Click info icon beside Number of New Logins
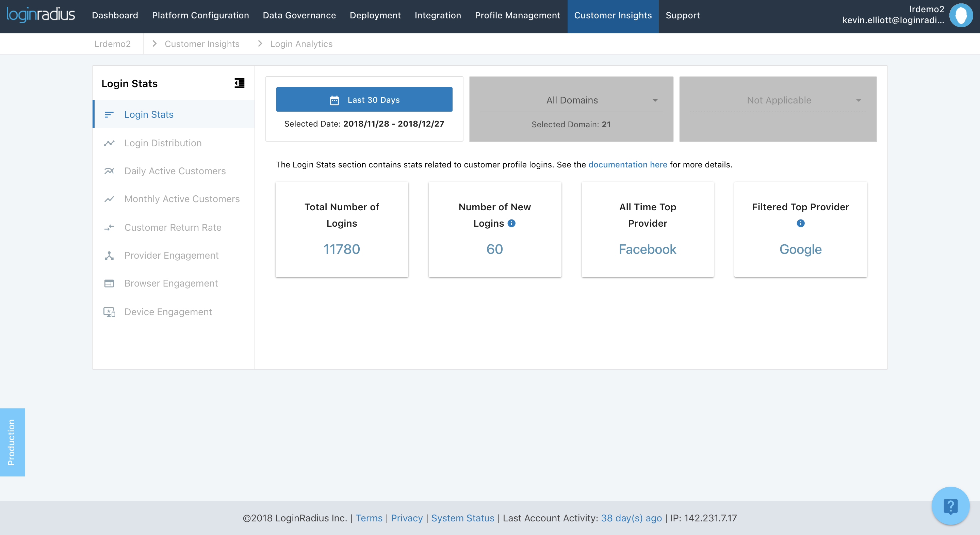This screenshot has width=980, height=535. coord(512,223)
